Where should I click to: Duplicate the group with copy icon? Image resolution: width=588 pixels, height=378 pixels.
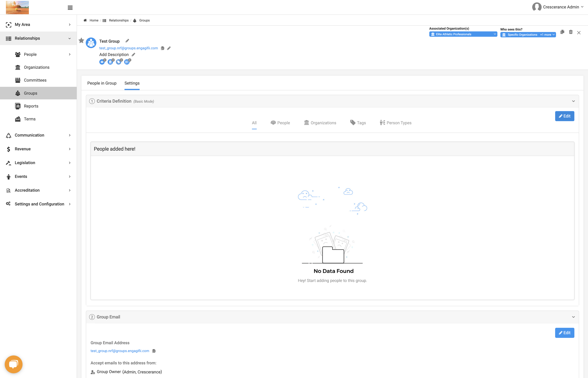coord(562,32)
